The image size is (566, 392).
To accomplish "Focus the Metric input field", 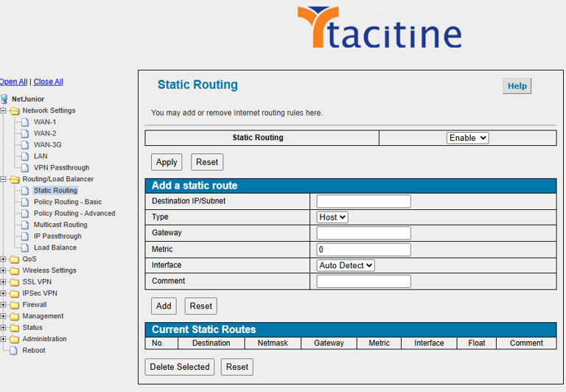I will 363,250.
